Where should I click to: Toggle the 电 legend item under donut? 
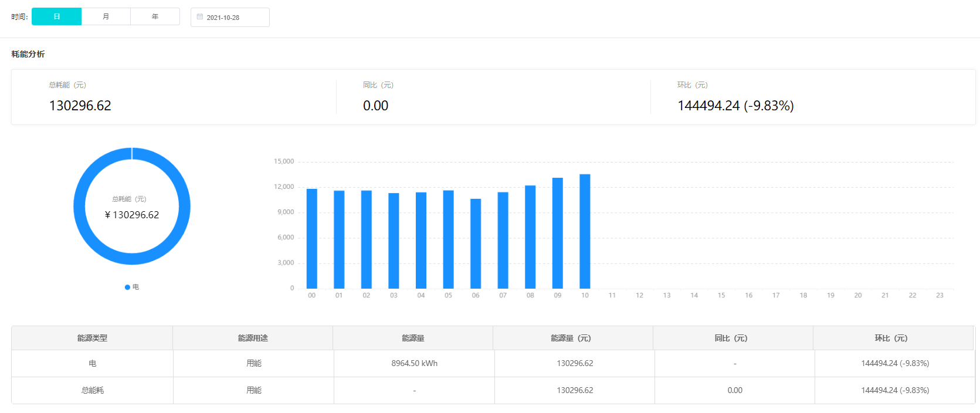[x=132, y=287]
